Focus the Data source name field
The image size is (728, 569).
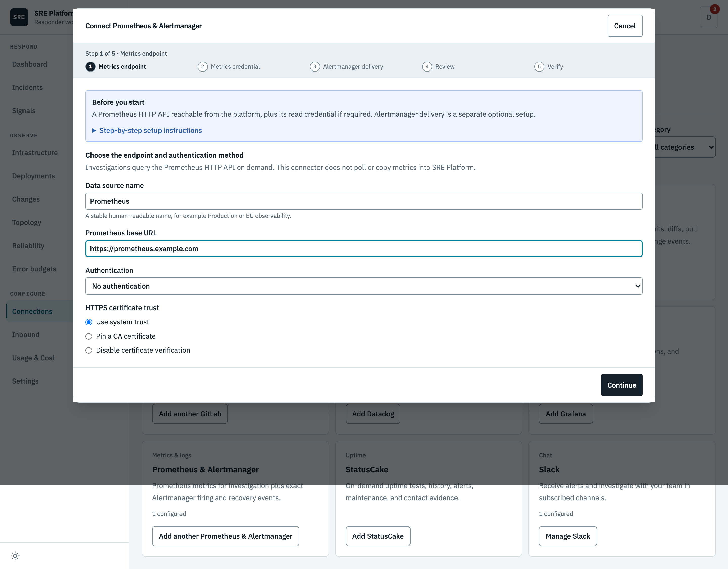(364, 201)
